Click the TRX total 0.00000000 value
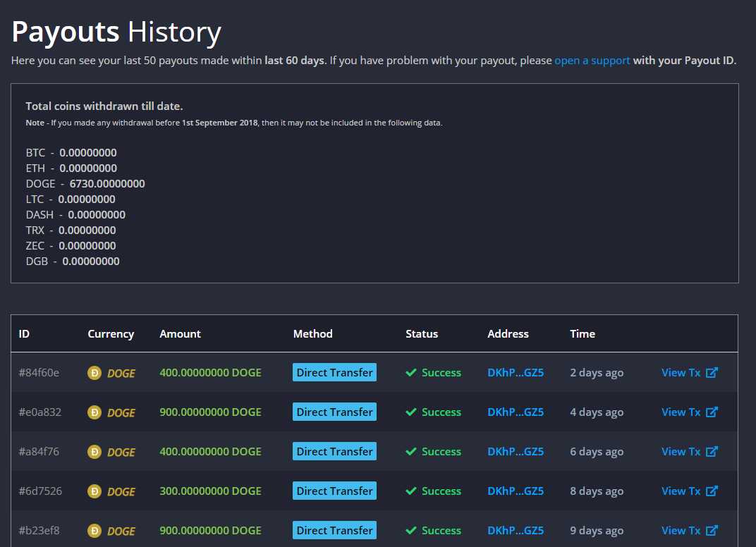 (87, 230)
